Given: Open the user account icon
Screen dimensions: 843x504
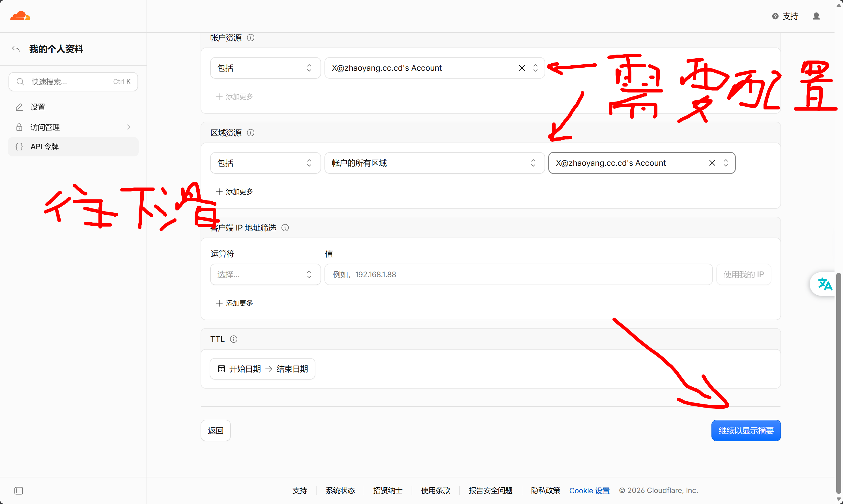Looking at the screenshot, I should coord(816,16).
